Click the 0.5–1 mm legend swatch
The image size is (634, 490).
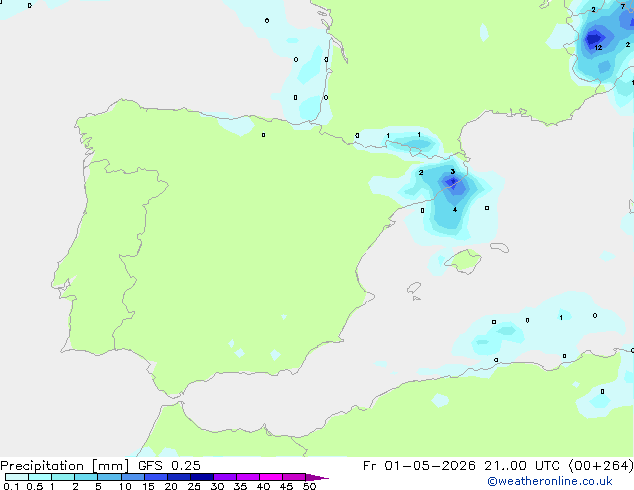coord(40,477)
